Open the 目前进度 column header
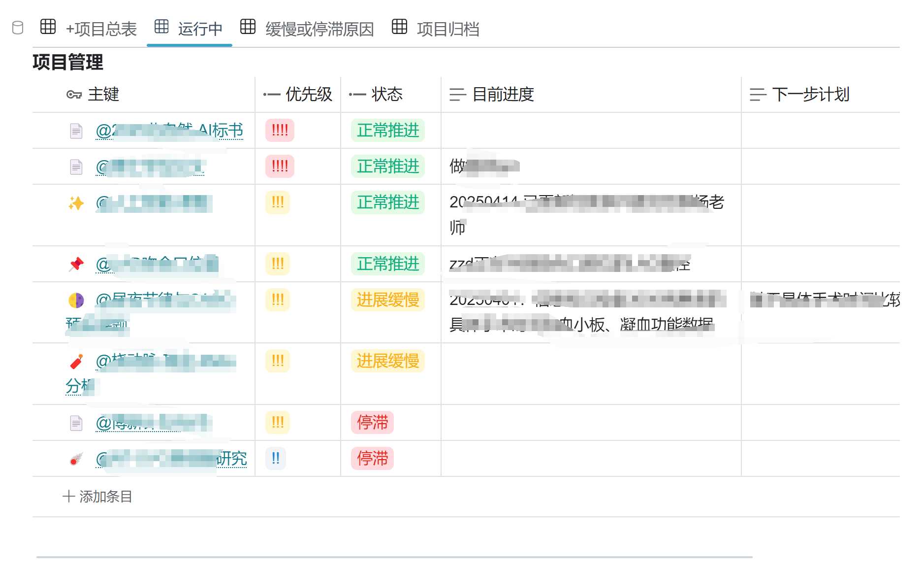The image size is (924, 571). (x=591, y=95)
